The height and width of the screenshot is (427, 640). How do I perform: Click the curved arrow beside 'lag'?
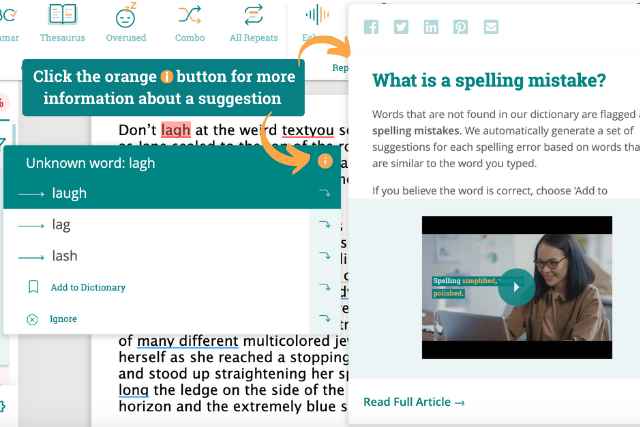click(x=325, y=224)
